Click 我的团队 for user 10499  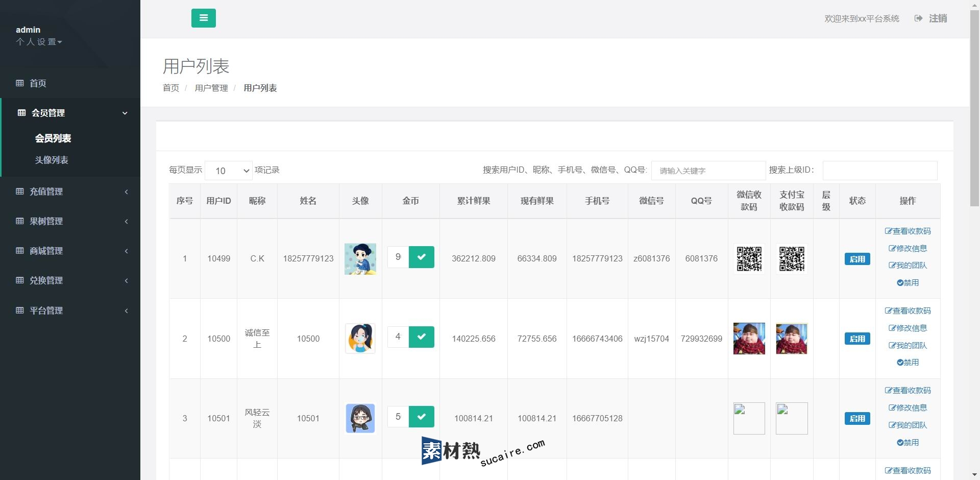(908, 265)
